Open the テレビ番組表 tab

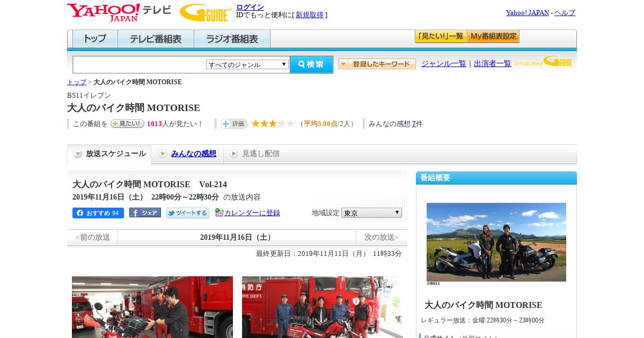click(x=156, y=39)
